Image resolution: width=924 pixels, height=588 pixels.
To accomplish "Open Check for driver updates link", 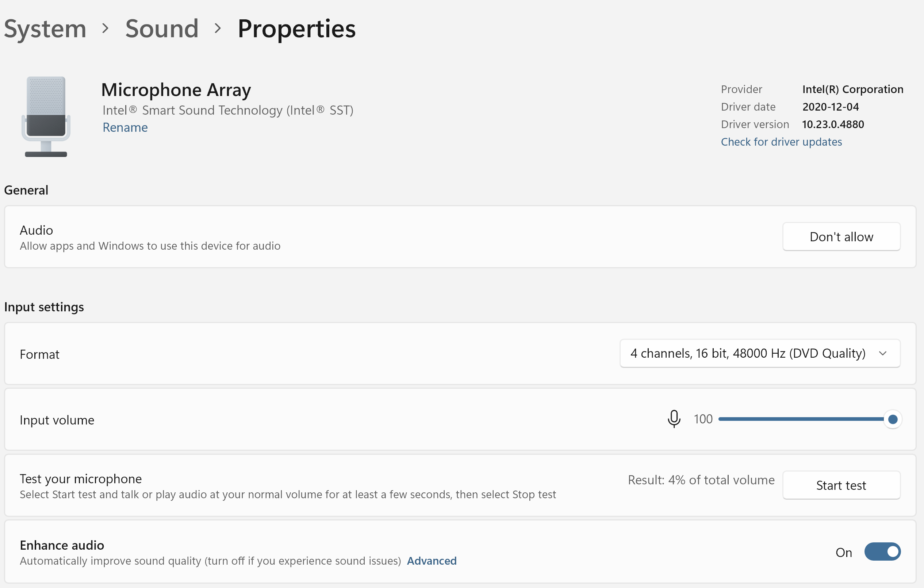I will click(781, 142).
